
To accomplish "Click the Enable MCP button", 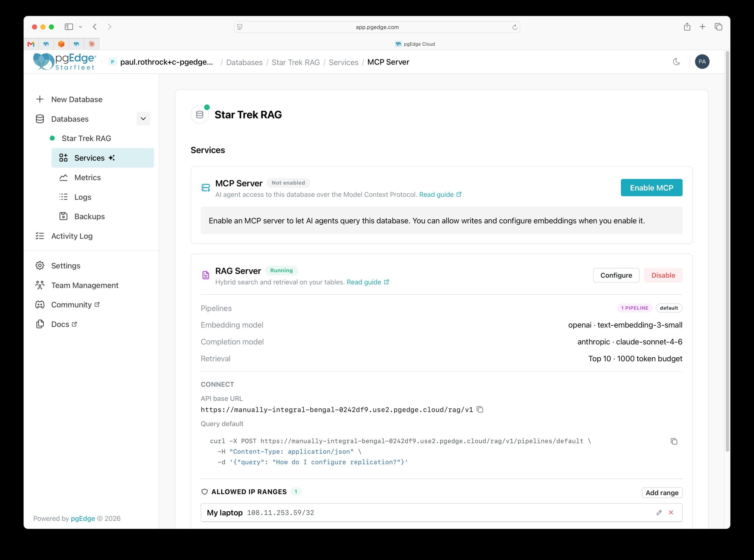I will point(651,188).
